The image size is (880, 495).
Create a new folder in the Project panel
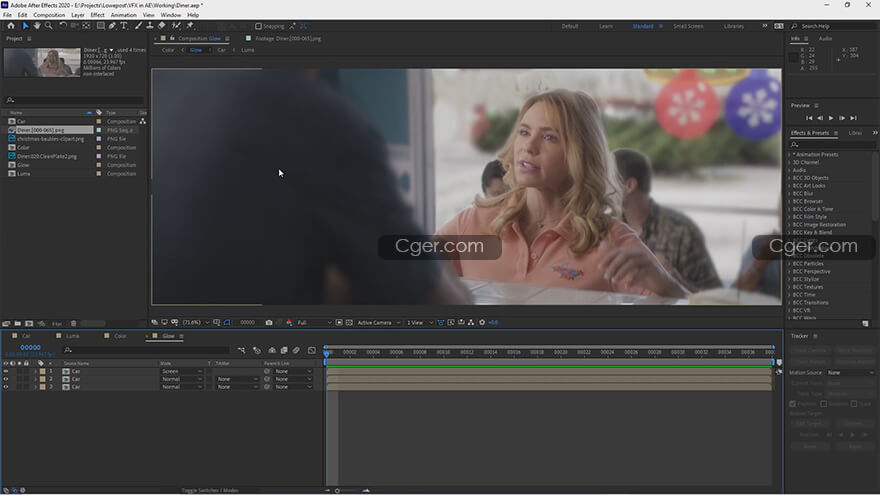coord(17,324)
